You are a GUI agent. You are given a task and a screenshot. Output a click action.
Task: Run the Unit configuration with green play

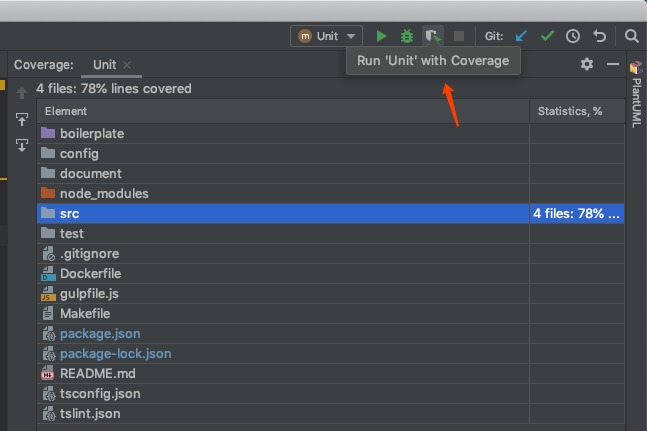pos(381,36)
